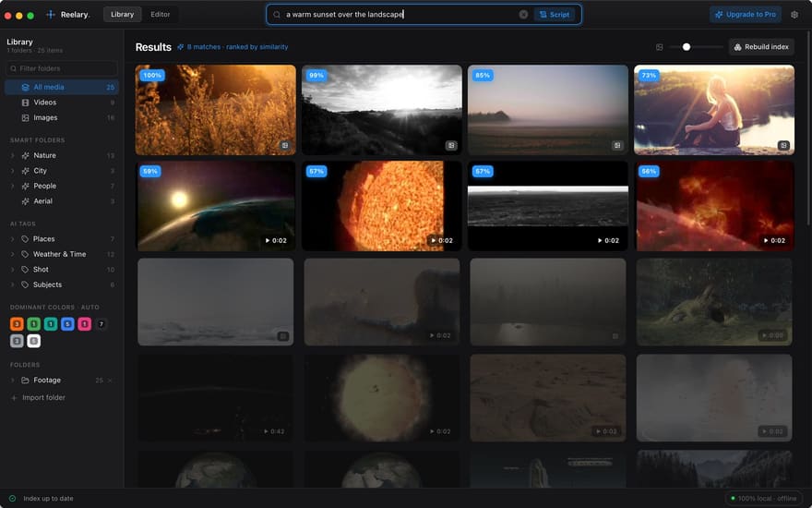Open the Aerial smart folder
Image resolution: width=812 pixels, height=508 pixels.
[x=62, y=201]
